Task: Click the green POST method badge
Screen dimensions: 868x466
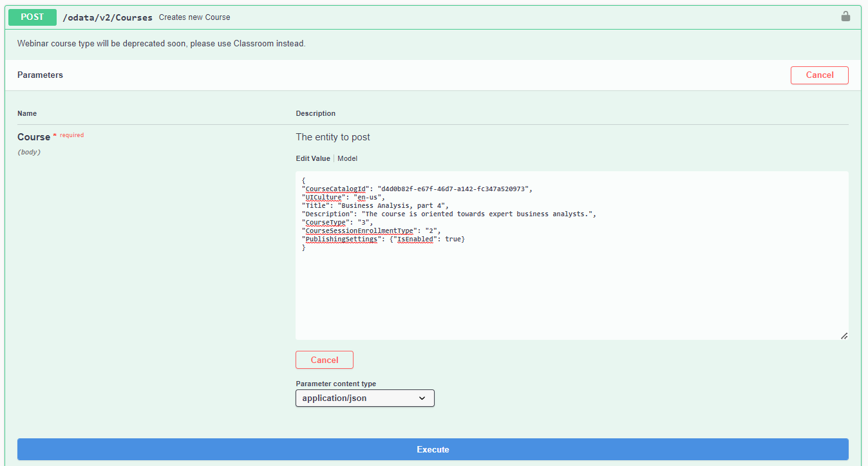Action: click(32, 17)
